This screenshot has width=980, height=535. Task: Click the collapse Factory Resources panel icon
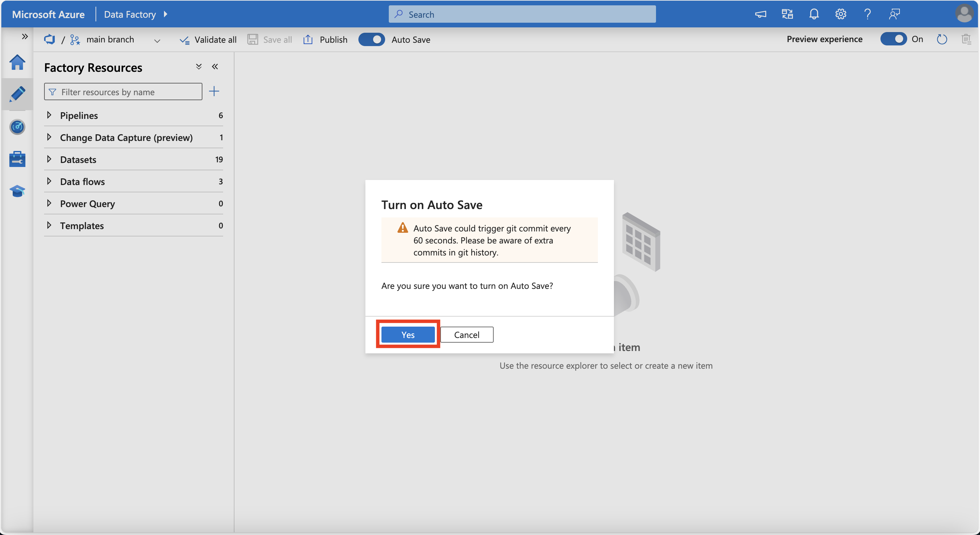tap(215, 66)
